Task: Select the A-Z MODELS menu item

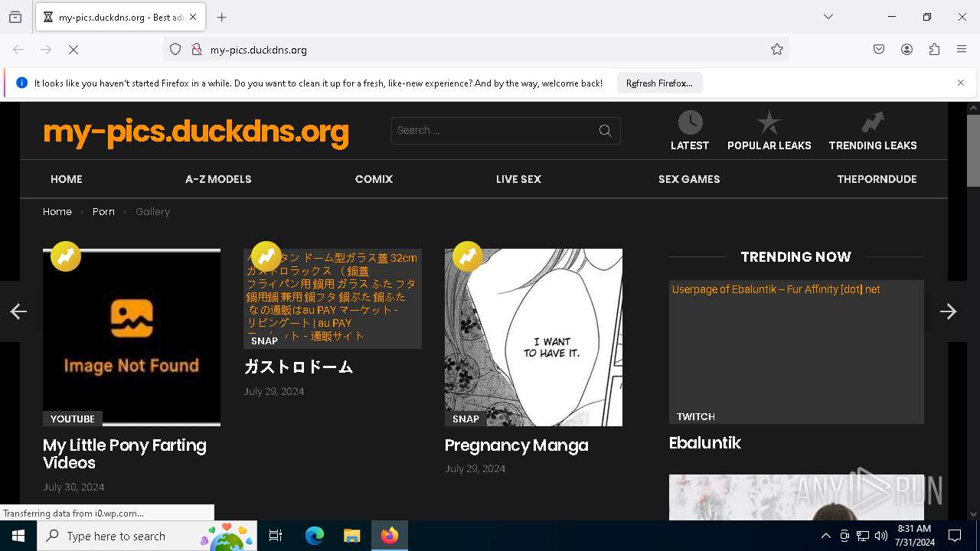Action: point(218,179)
